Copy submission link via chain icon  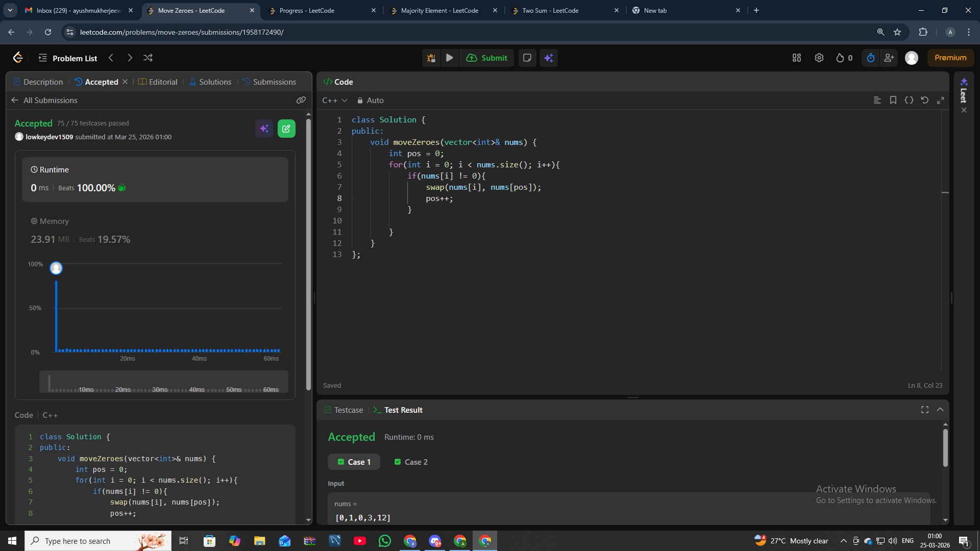(x=301, y=101)
